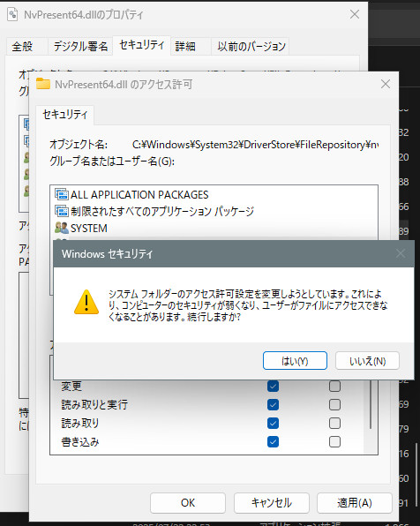Click the SYSTEM user group icon
Image resolution: width=420 pixels, height=526 pixels.
[62, 228]
